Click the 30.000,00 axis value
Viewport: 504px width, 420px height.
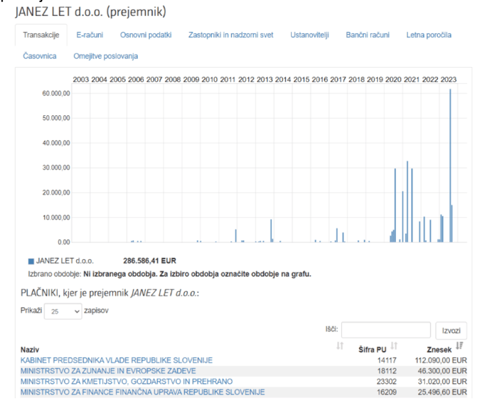point(56,168)
